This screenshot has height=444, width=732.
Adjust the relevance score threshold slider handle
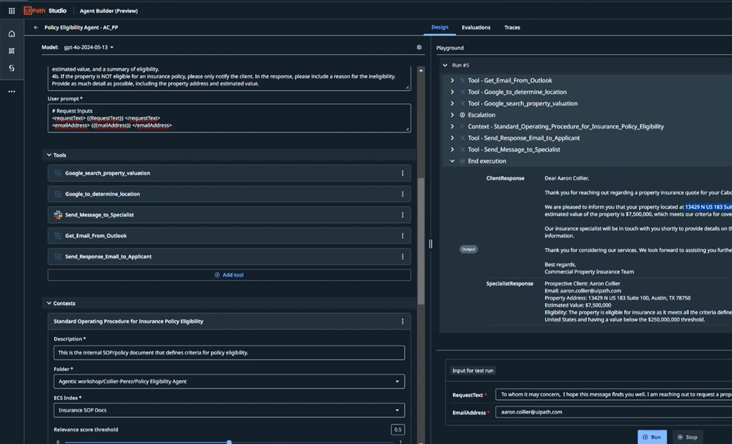229,442
